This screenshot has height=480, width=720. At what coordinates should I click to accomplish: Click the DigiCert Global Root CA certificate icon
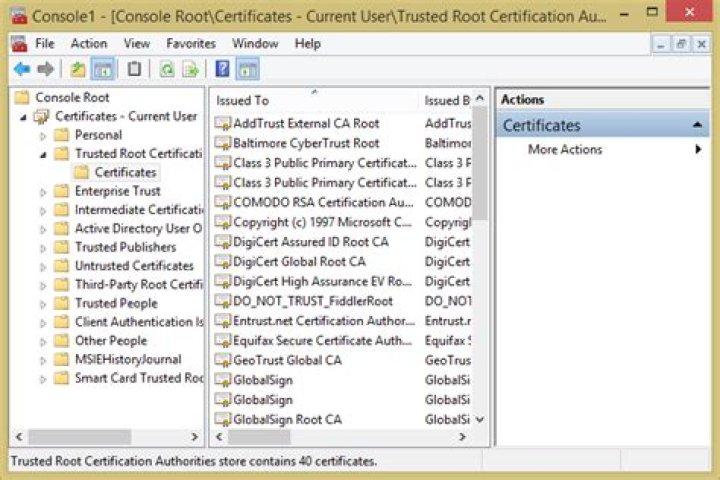click(x=223, y=262)
